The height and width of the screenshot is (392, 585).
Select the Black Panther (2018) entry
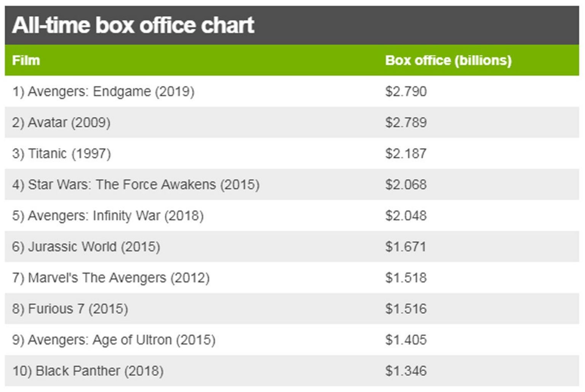coord(88,371)
